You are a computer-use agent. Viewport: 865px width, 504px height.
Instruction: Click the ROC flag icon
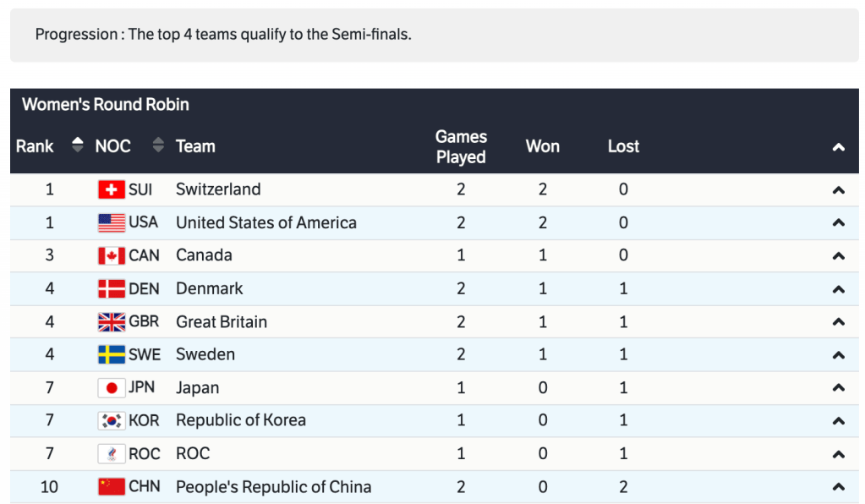111,453
